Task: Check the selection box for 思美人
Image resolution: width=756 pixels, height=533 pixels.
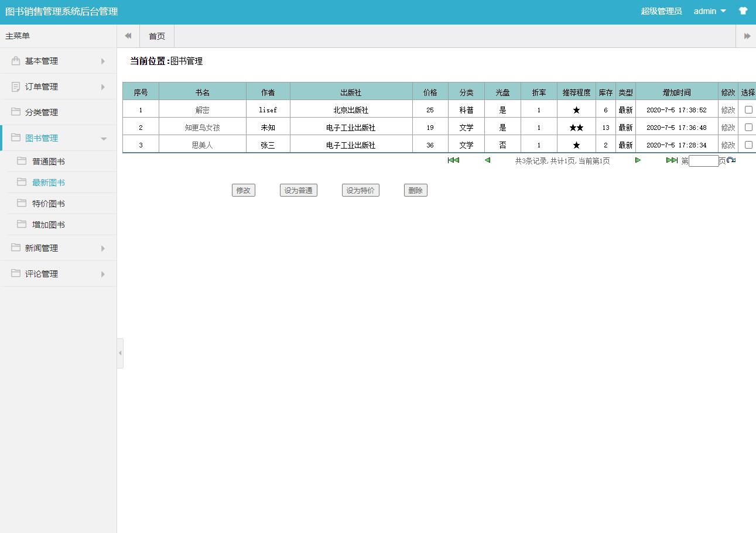Action: (x=748, y=144)
